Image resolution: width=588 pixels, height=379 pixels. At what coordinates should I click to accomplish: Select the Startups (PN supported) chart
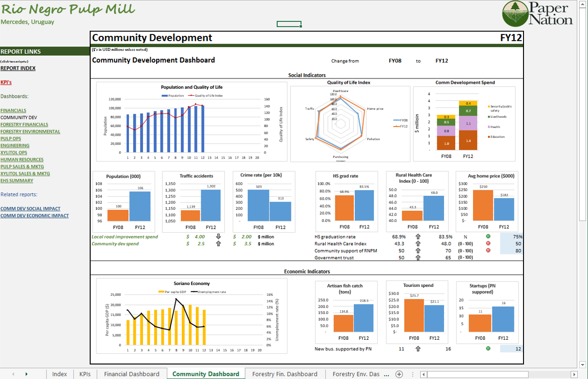(487, 312)
